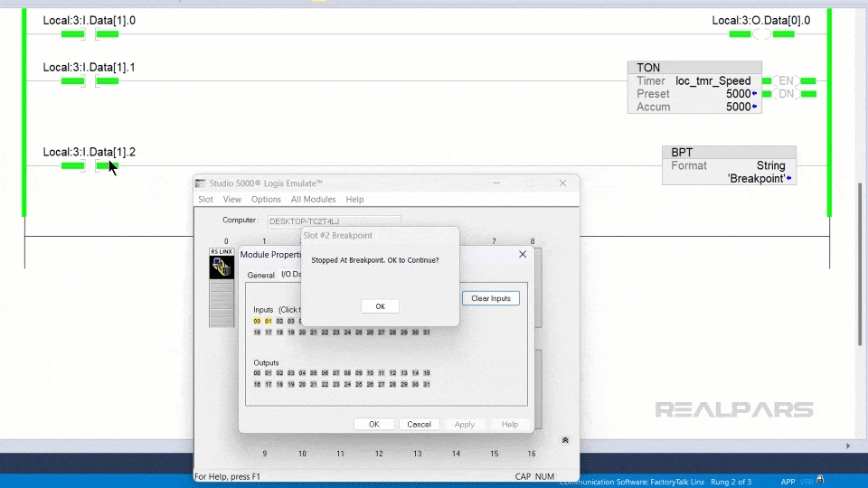
Task: Switch to the General tab in Module Properties
Action: coord(260,275)
